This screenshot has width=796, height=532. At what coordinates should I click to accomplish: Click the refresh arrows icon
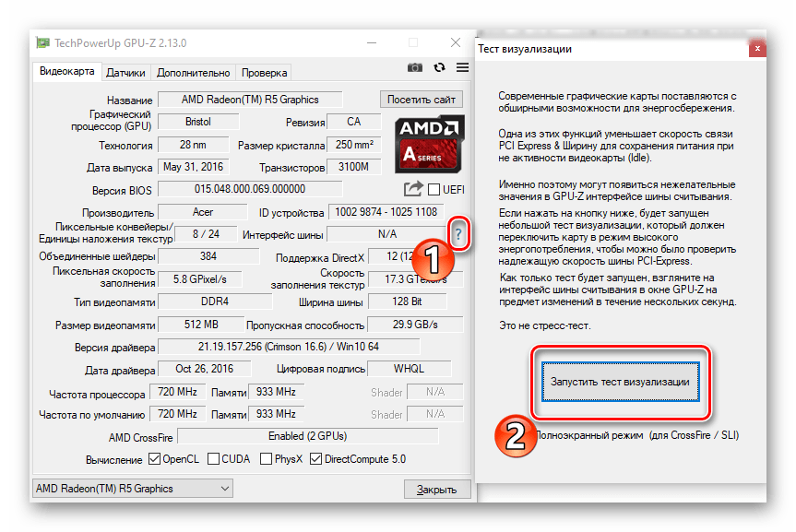click(439, 68)
